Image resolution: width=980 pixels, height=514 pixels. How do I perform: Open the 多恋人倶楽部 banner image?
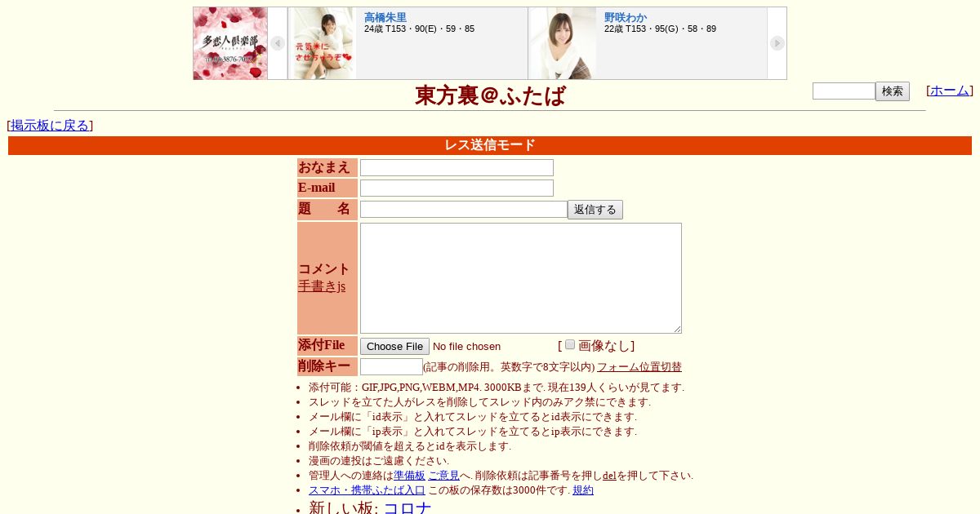(230, 43)
